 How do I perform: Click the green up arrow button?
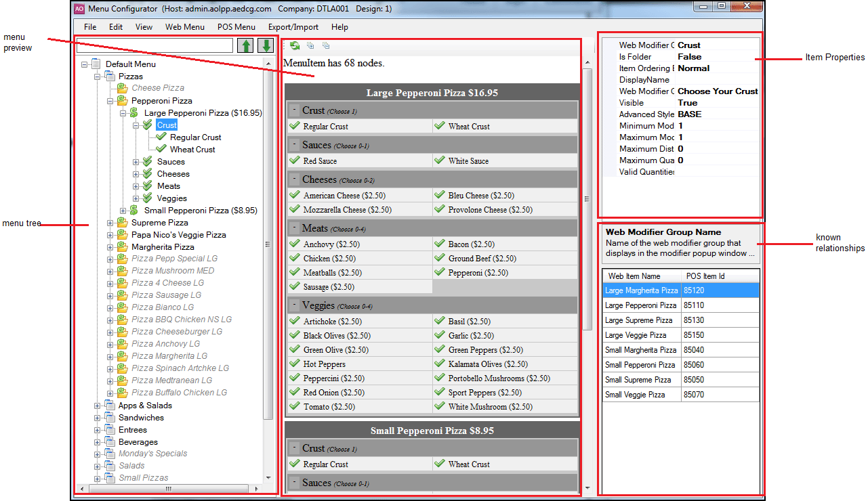point(245,45)
